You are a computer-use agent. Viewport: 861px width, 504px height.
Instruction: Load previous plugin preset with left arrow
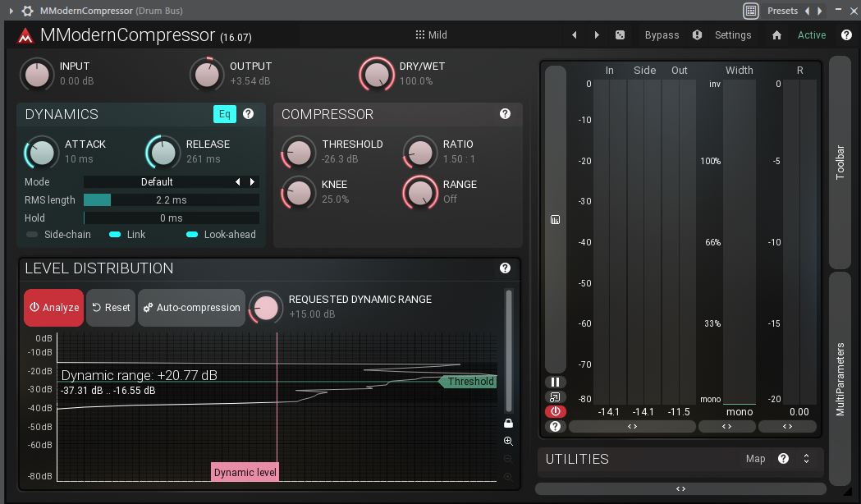tap(575, 34)
